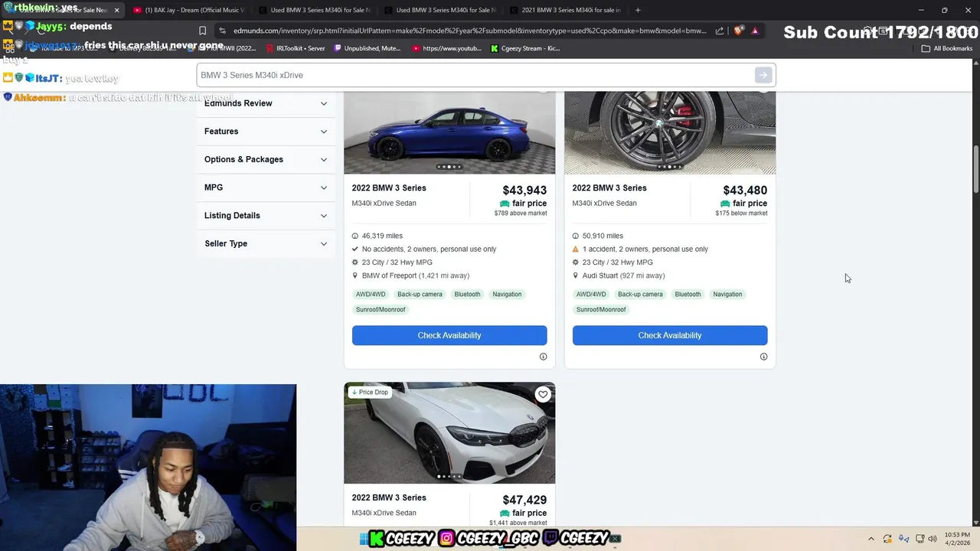The image size is (980, 551).
Task: Click Sunroof/Moonroof tag on $43,943 listing
Action: tap(381, 310)
